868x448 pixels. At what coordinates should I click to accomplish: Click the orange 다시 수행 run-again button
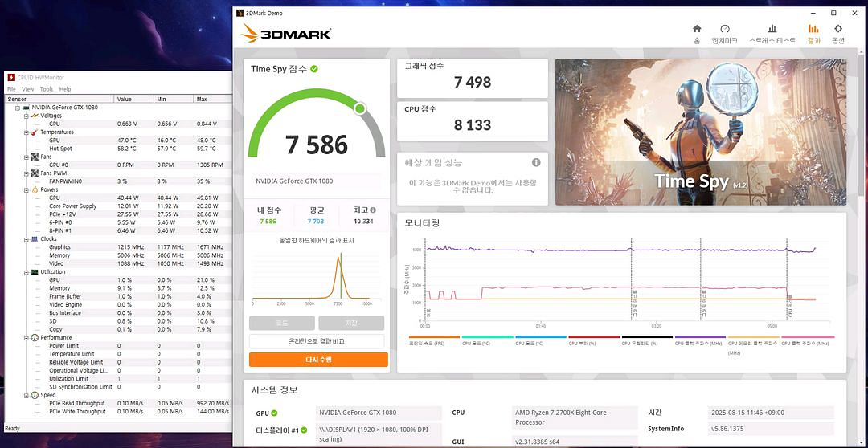[318, 360]
